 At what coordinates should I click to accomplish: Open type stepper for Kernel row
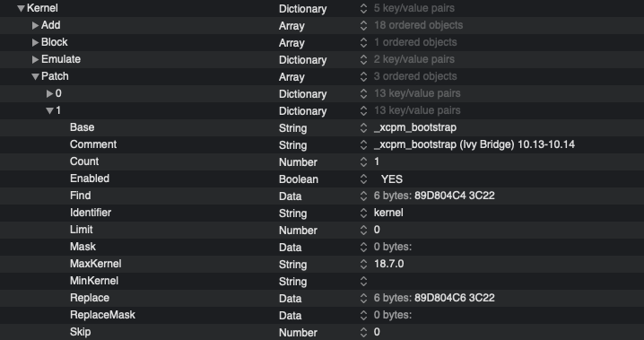(363, 9)
